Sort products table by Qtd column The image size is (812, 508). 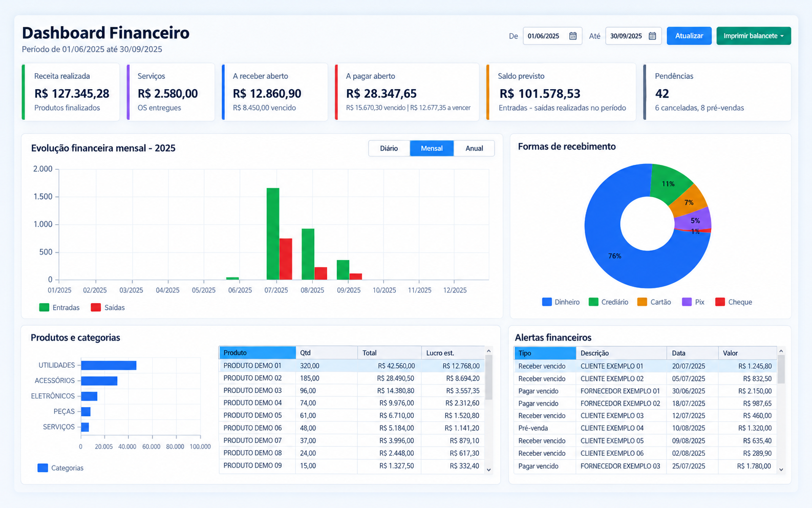coord(327,353)
